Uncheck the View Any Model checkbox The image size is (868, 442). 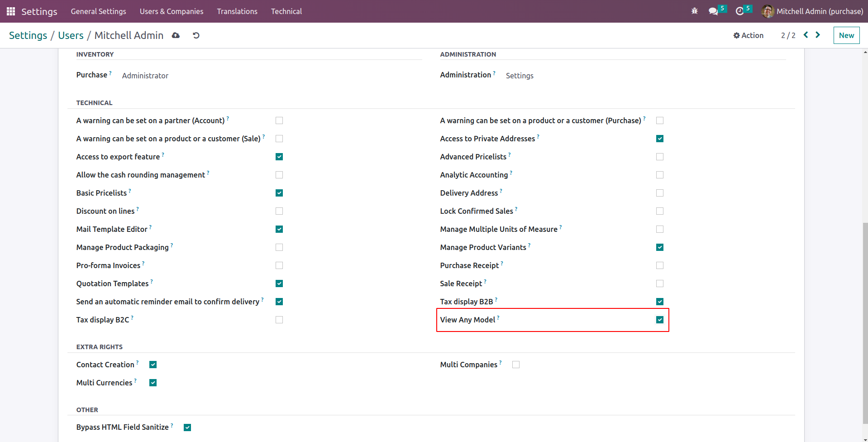point(660,320)
